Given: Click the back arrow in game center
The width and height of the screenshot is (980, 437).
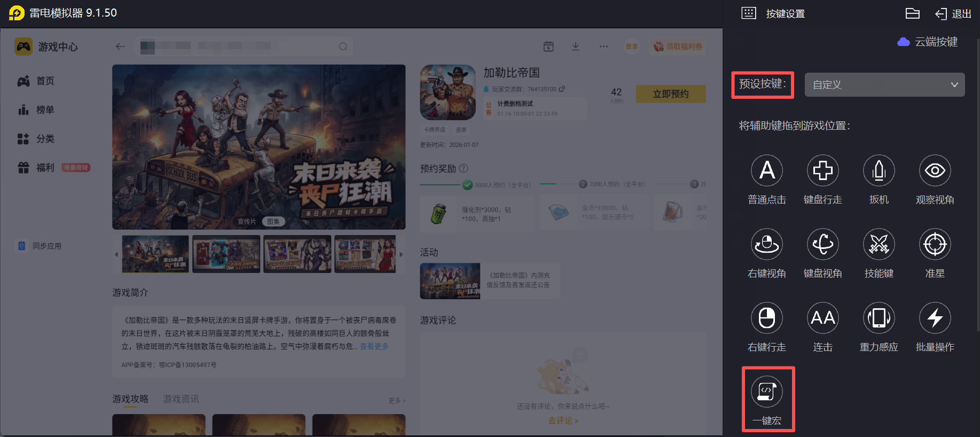Looking at the screenshot, I should (x=120, y=46).
